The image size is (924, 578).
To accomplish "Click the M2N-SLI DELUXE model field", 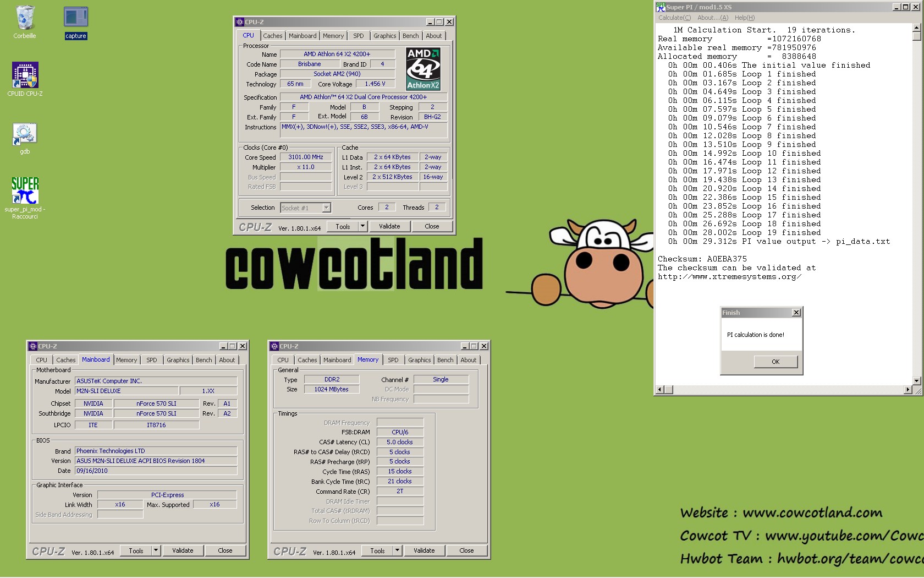I will (126, 391).
